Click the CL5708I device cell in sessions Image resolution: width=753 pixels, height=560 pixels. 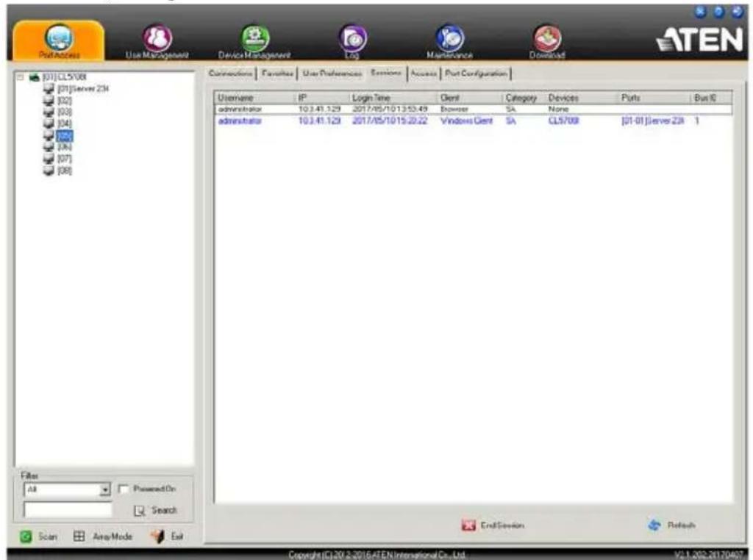pos(563,121)
